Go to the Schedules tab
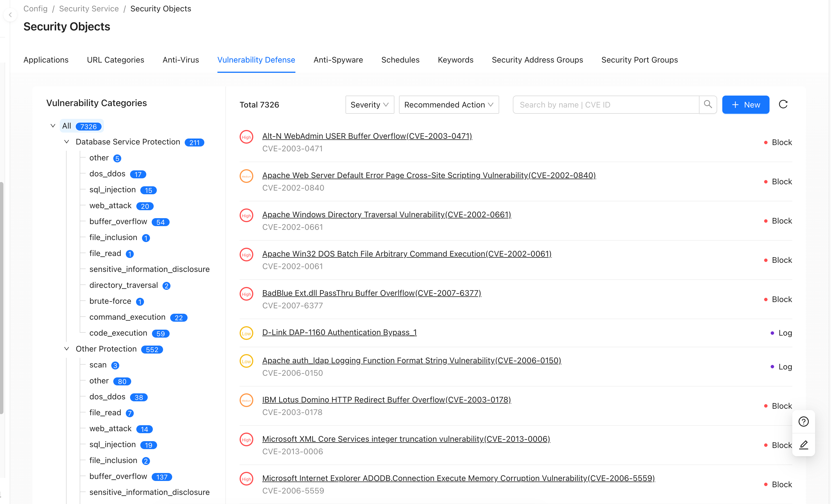 click(400, 60)
